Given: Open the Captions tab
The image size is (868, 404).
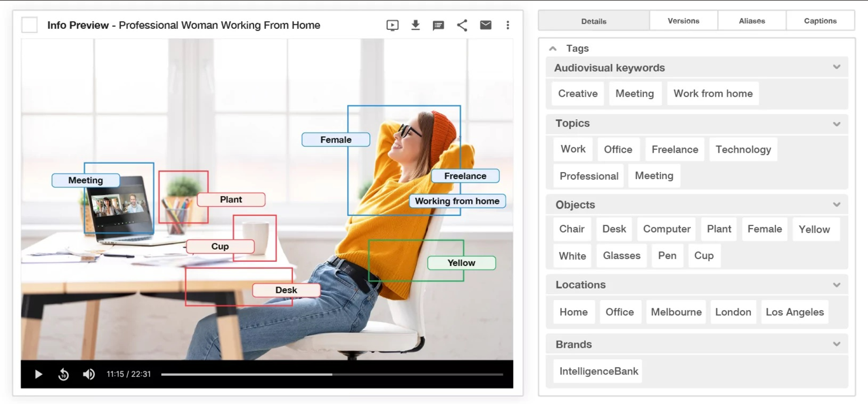Looking at the screenshot, I should pyautogui.click(x=820, y=21).
